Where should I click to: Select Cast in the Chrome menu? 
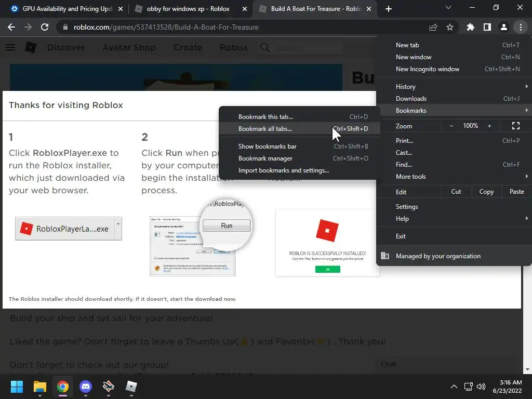coord(454,152)
